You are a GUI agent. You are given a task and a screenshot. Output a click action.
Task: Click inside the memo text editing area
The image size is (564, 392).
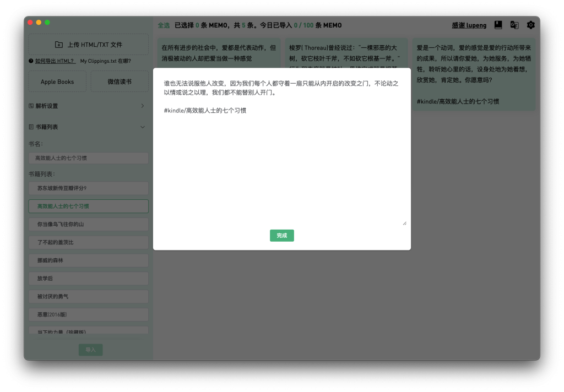pyautogui.click(x=281, y=165)
